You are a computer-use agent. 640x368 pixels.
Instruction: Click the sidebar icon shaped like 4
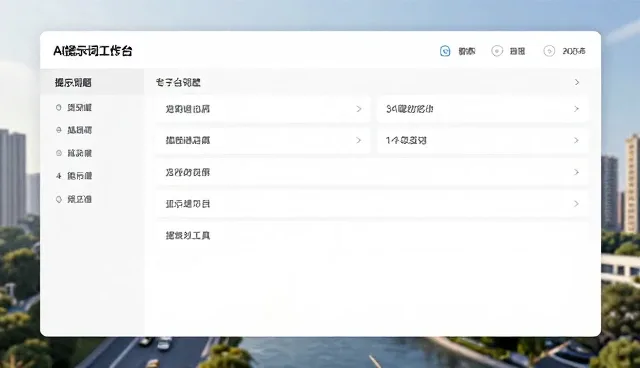click(58, 176)
